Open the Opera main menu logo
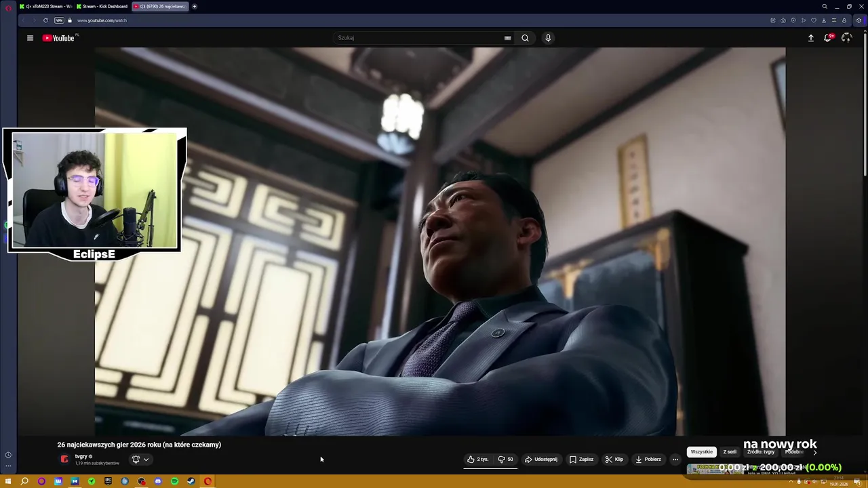 pos(8,7)
